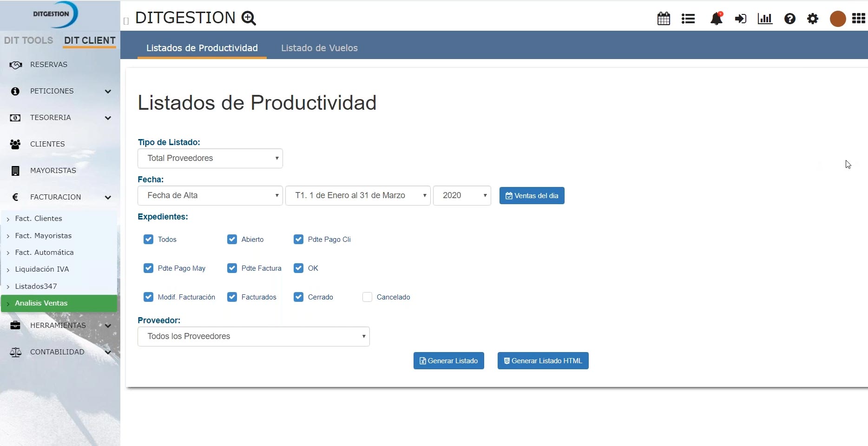Open notifications bell icon

tap(716, 19)
